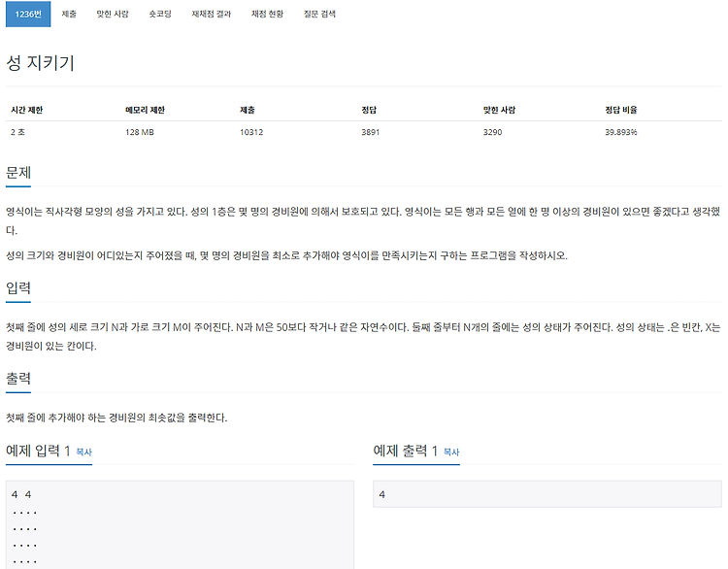Click the 맞힌 사람 column header in table
Image resolution: width=728 pixels, height=569 pixels.
point(499,110)
